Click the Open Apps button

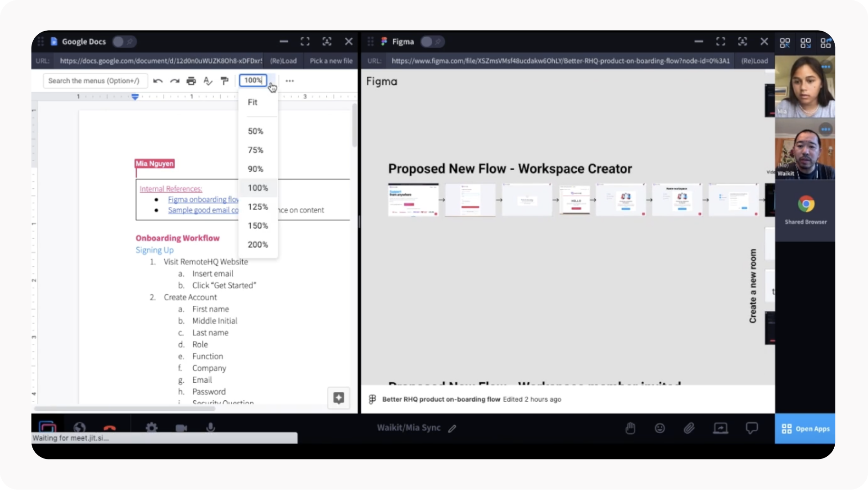(805, 429)
